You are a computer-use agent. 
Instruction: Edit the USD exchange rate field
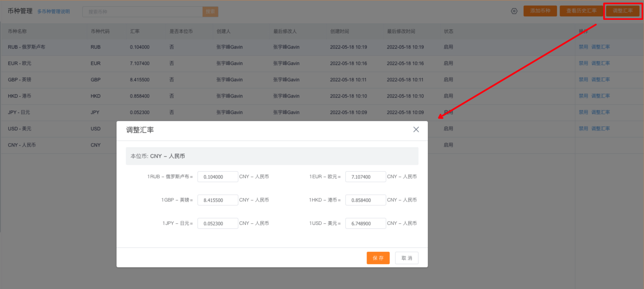(x=365, y=223)
